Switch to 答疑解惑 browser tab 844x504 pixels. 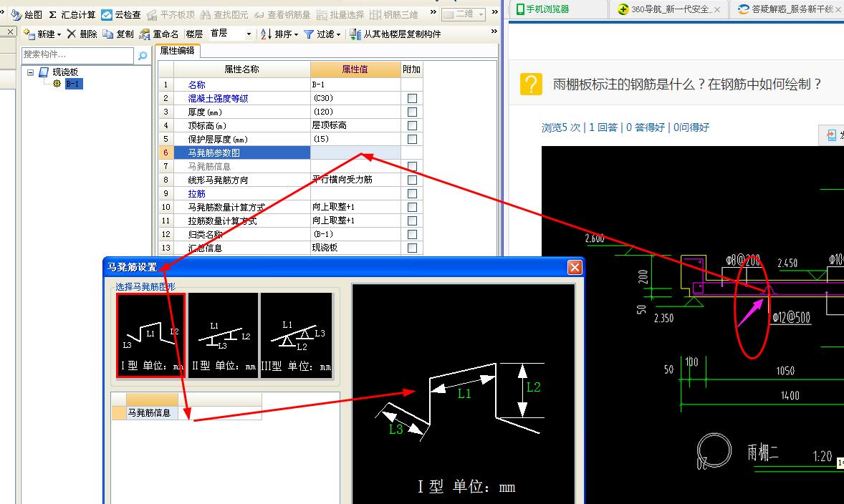(x=787, y=9)
